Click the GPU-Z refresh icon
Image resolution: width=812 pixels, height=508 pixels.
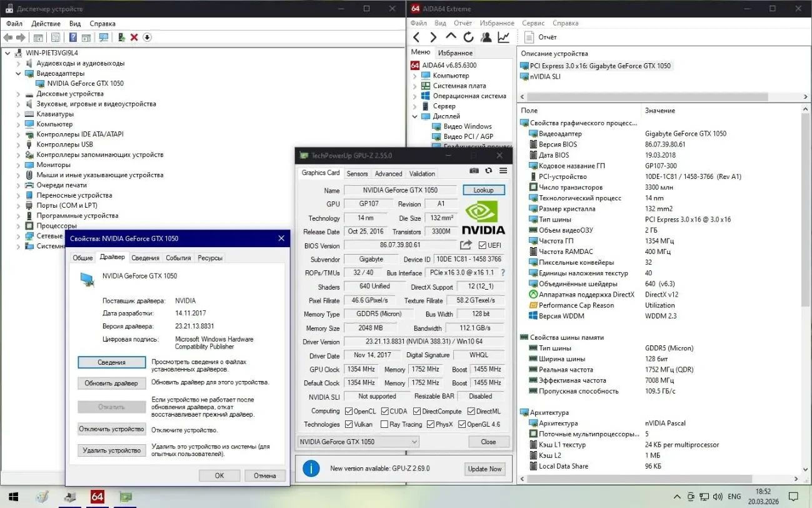(x=489, y=171)
